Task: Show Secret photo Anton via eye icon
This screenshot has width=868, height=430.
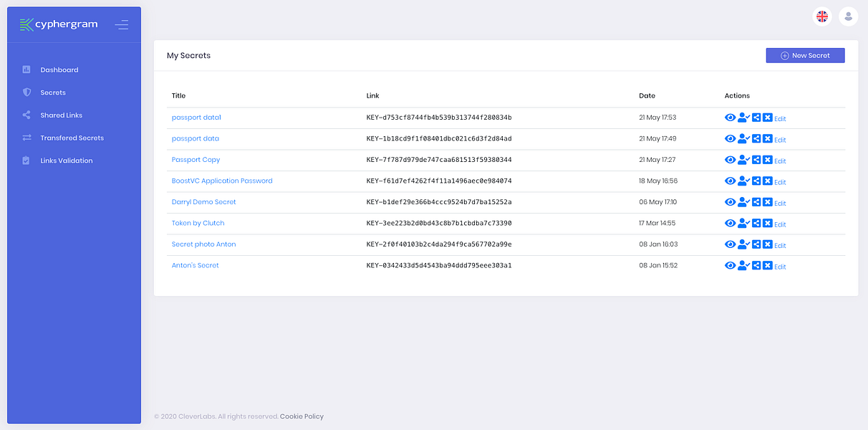Action: [730, 244]
